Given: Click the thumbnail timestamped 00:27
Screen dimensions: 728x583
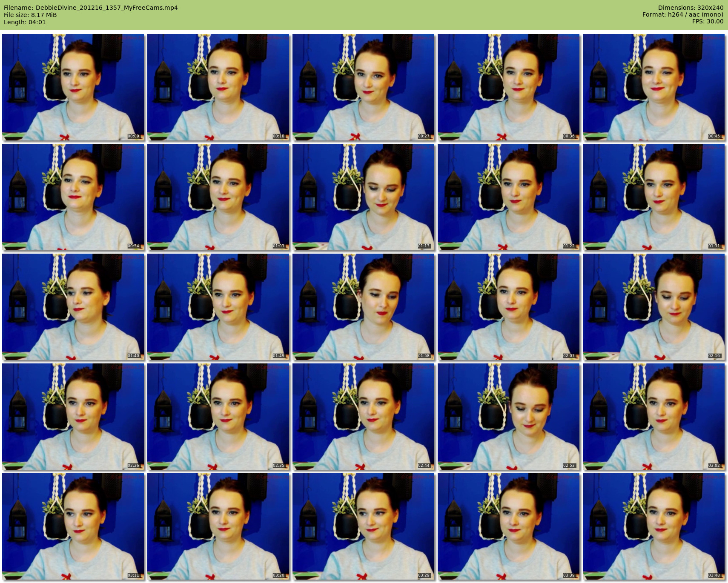Looking at the screenshot, I should [x=364, y=87].
